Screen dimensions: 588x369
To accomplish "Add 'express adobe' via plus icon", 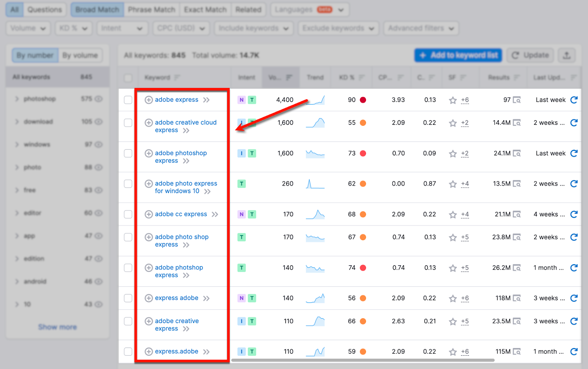I will point(148,298).
